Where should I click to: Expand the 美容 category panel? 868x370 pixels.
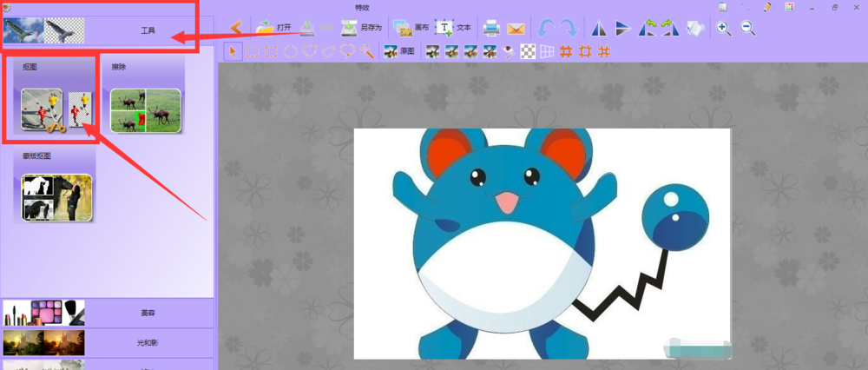[x=107, y=313]
